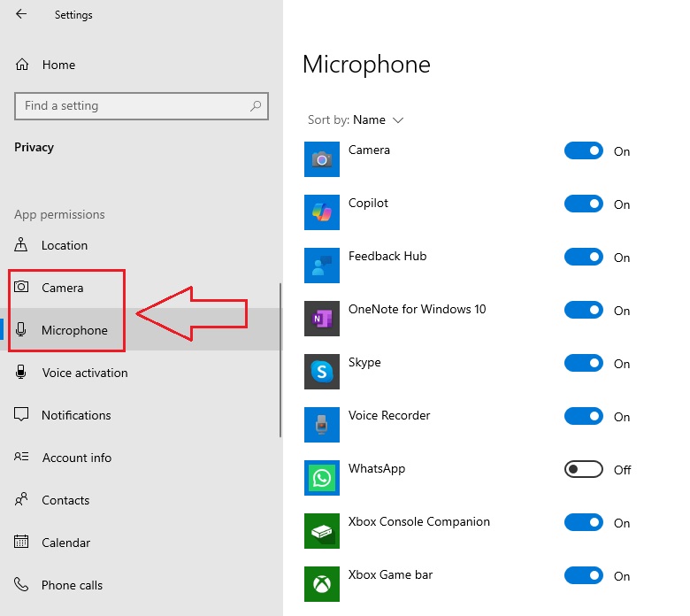The image size is (690, 616).
Task: Click the Xbox Console Companion icon
Action: 321,531
